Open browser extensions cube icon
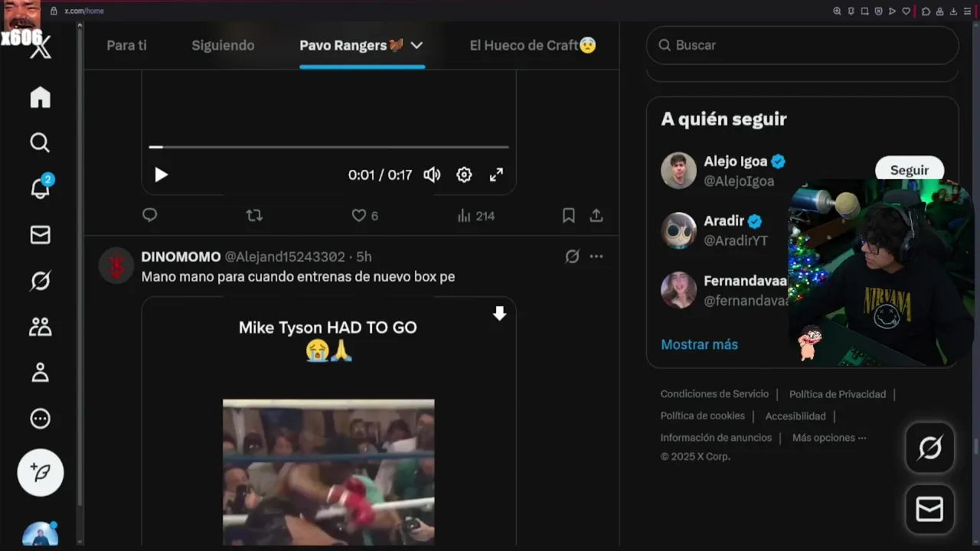Screen dimensions: 980x551 926,11
